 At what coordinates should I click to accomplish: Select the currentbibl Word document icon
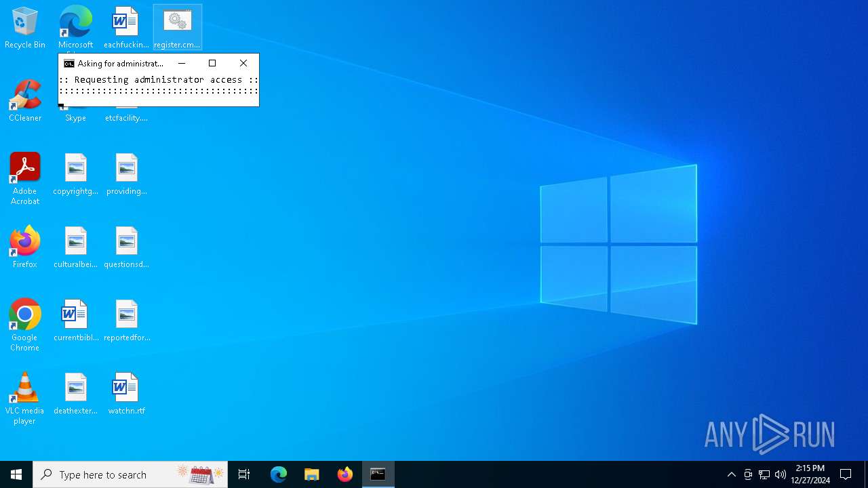[x=75, y=321]
